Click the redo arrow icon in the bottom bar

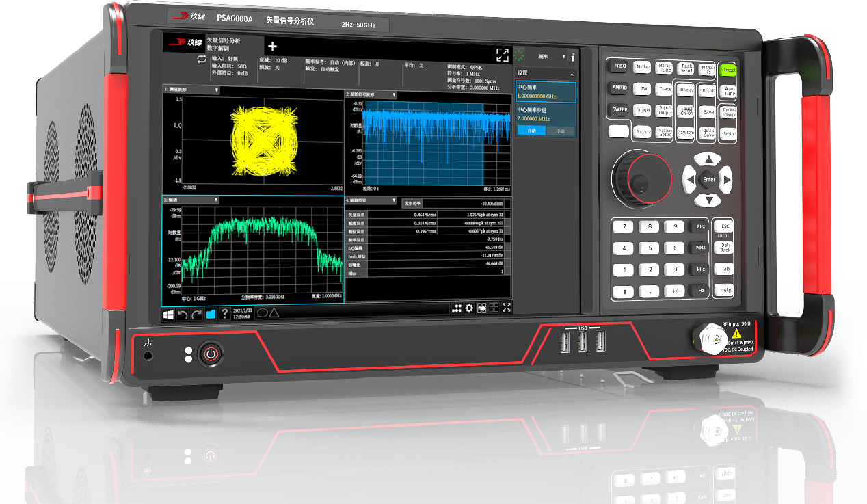click(196, 314)
